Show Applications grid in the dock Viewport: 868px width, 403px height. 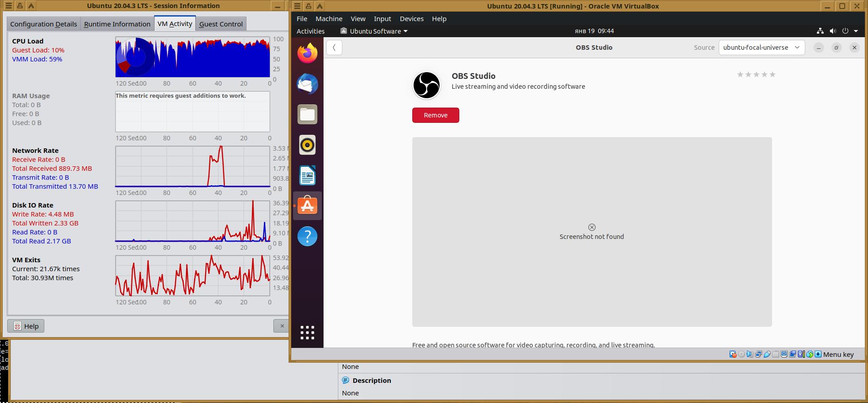click(x=307, y=333)
